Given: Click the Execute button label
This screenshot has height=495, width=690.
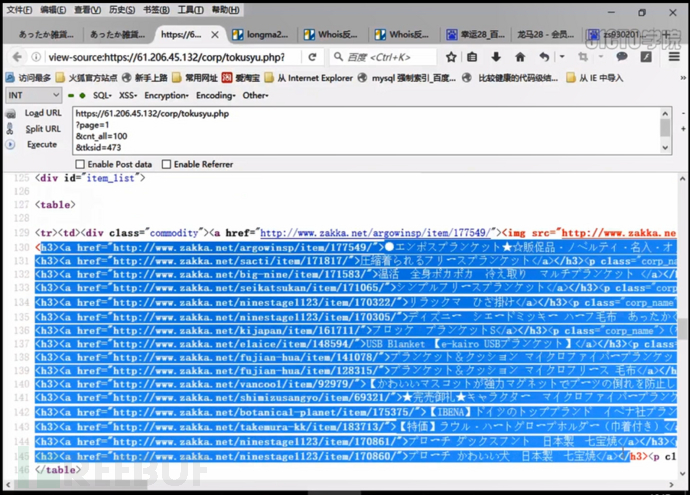Looking at the screenshot, I should (42, 144).
